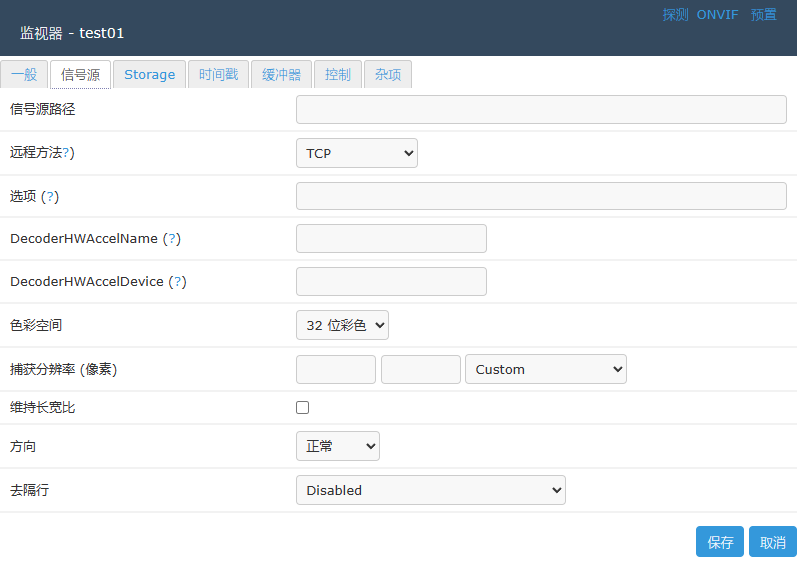The height and width of the screenshot is (579, 797).
Task: Open the 方向 dropdown set to 正常
Action: coord(337,446)
